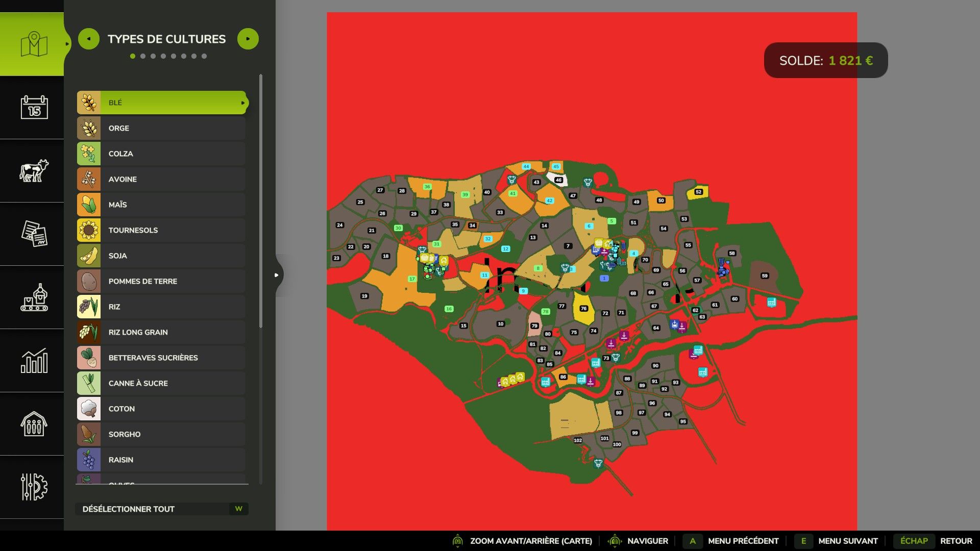Click the crop list vertical scrollbar
This screenshot has height=551, width=980.
(x=261, y=202)
